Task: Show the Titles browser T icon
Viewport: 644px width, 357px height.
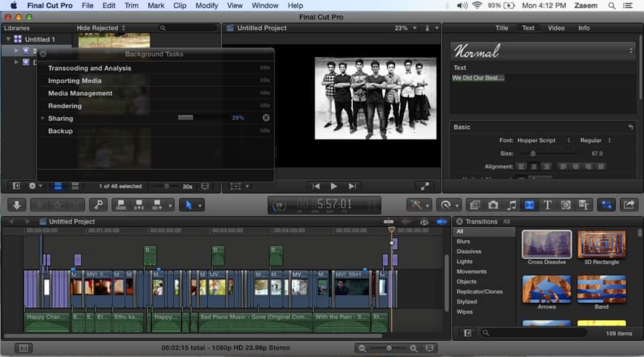Action: point(547,205)
